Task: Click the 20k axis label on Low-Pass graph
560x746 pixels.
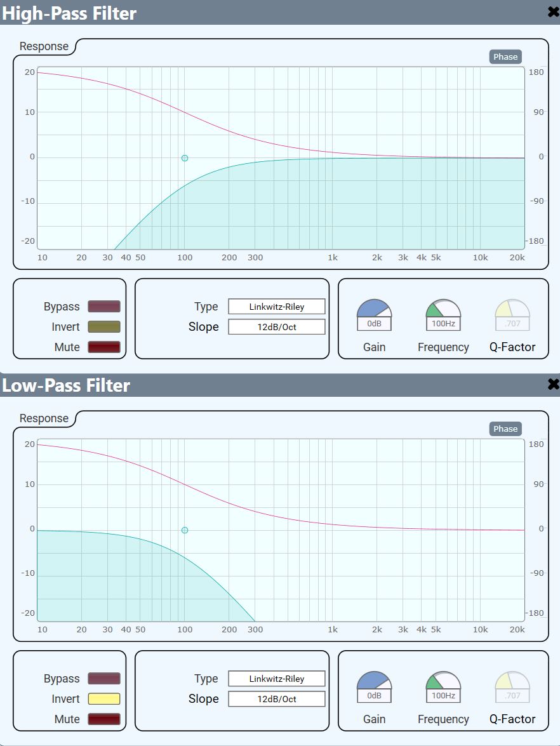Action: 517,629
